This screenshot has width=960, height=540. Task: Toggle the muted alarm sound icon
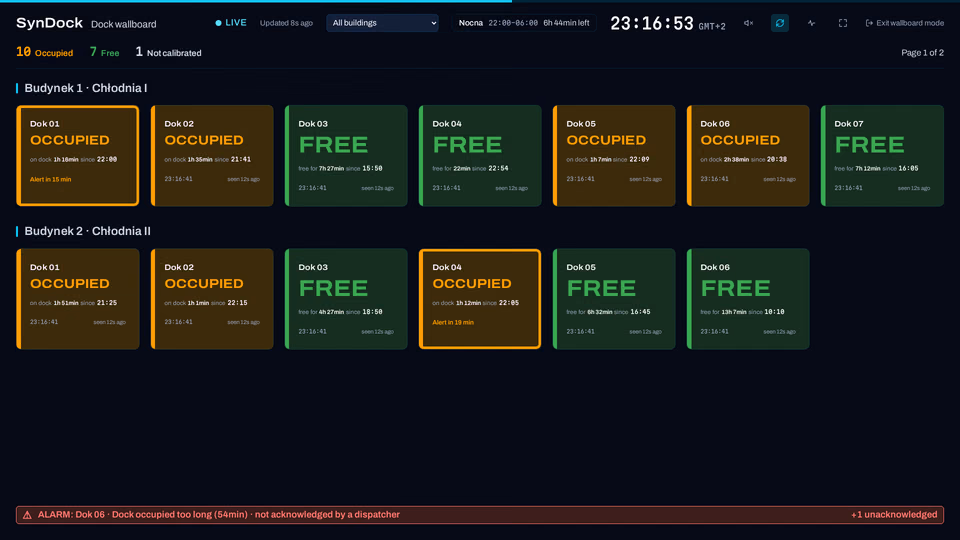748,23
